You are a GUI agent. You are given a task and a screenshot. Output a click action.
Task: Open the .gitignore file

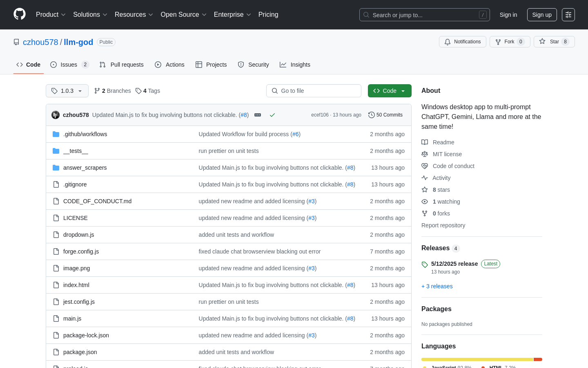pyautogui.click(x=75, y=184)
